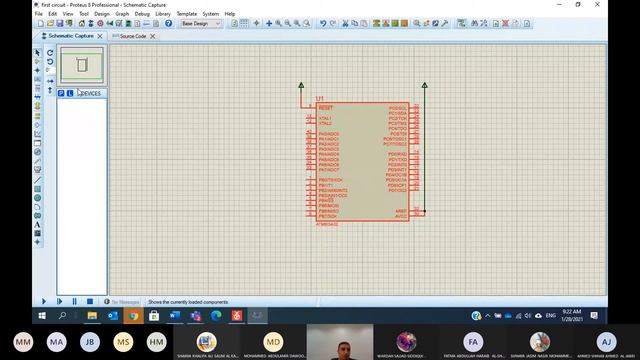Click the Zoom In magnifier icon

point(278,24)
